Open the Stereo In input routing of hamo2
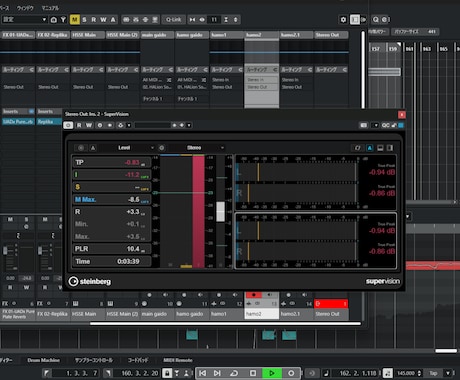The width and height of the screenshot is (460, 380). (x=262, y=80)
